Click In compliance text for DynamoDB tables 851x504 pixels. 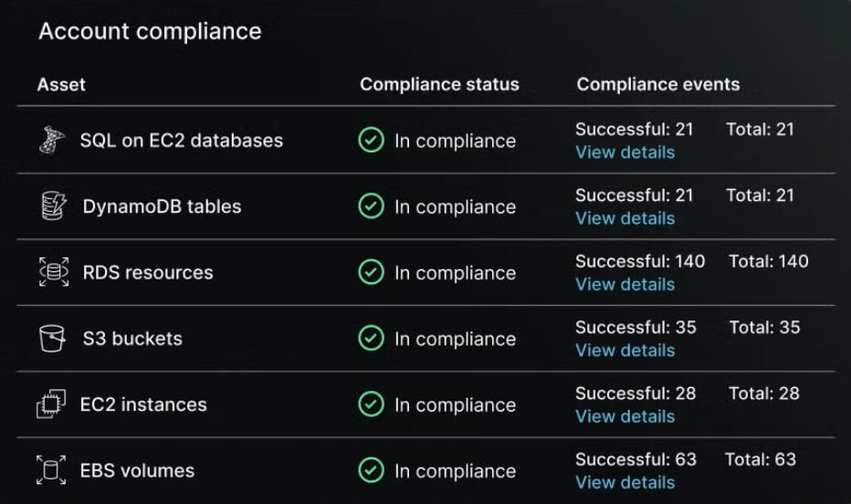(455, 207)
